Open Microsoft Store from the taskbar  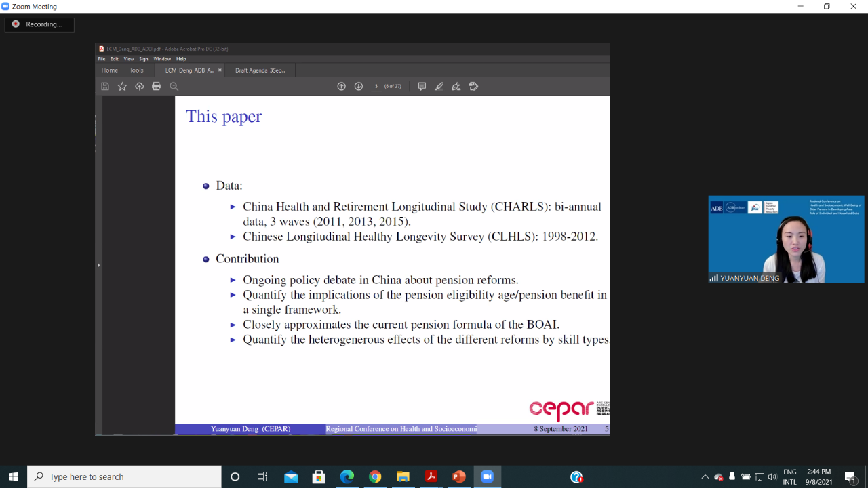click(x=319, y=476)
